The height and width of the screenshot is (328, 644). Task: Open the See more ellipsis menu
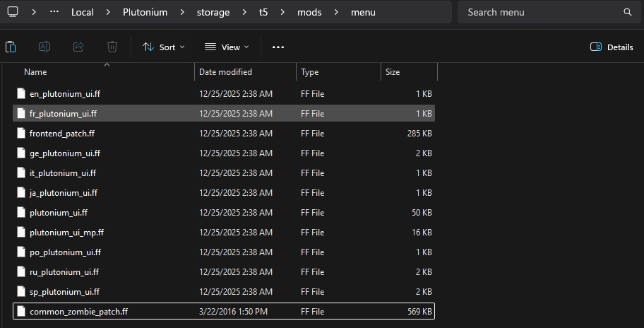click(x=278, y=47)
